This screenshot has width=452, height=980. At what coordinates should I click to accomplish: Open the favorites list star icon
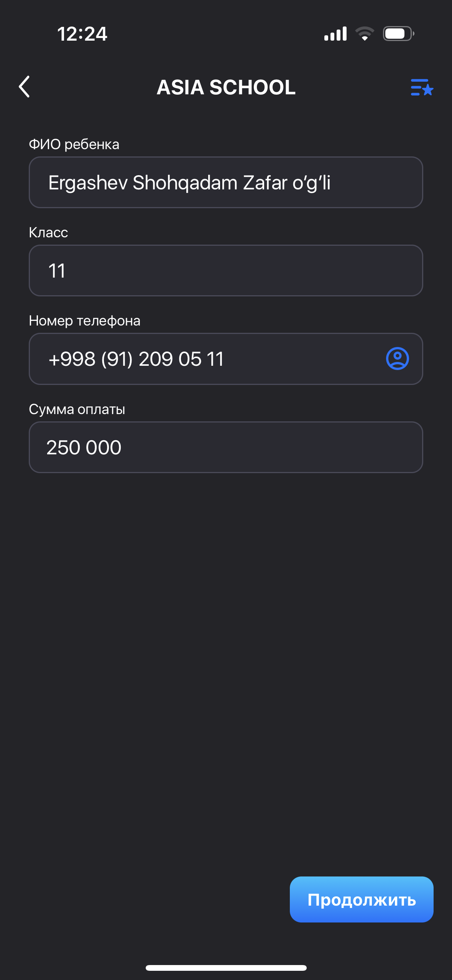(422, 87)
